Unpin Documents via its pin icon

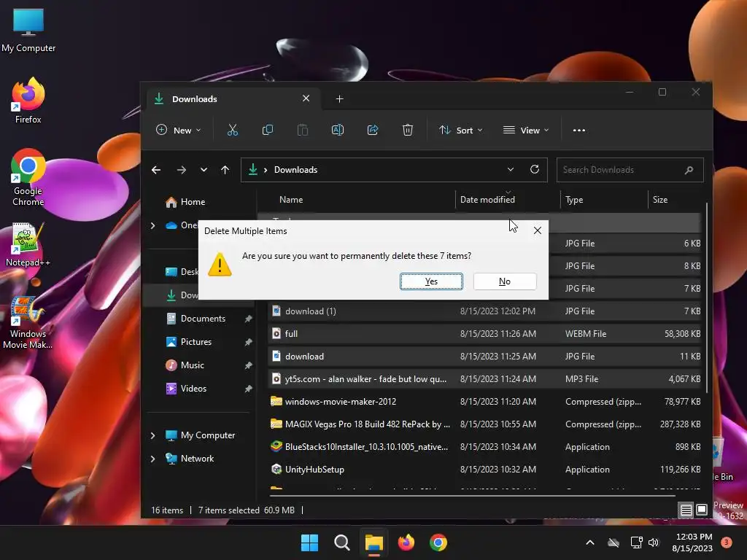[x=248, y=319]
